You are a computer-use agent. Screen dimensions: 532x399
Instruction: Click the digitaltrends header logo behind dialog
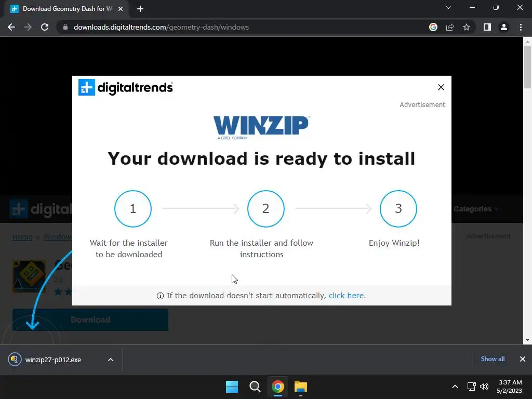[41, 209]
